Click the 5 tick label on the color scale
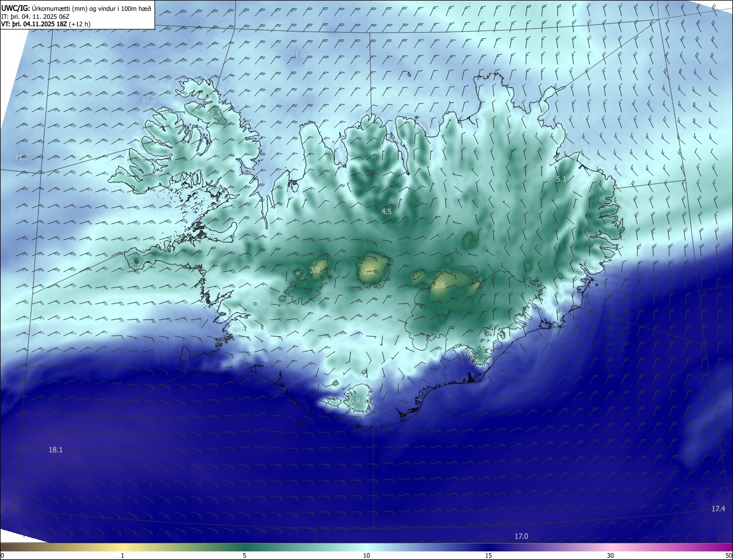This screenshot has width=733, height=560. tap(245, 555)
